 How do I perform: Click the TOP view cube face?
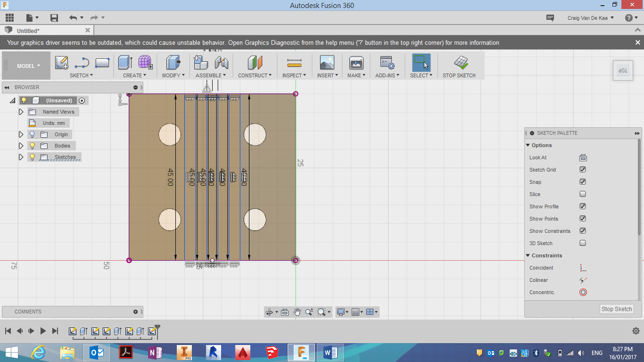tap(623, 70)
